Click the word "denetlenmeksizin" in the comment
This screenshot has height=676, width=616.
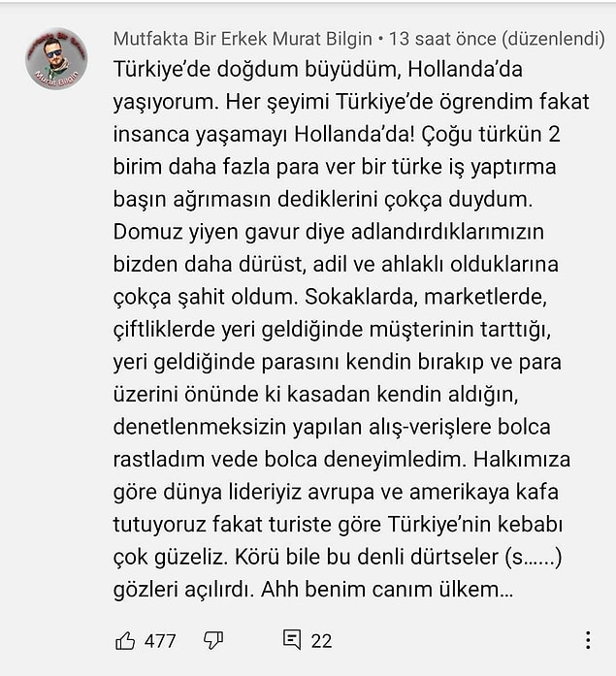(x=200, y=427)
